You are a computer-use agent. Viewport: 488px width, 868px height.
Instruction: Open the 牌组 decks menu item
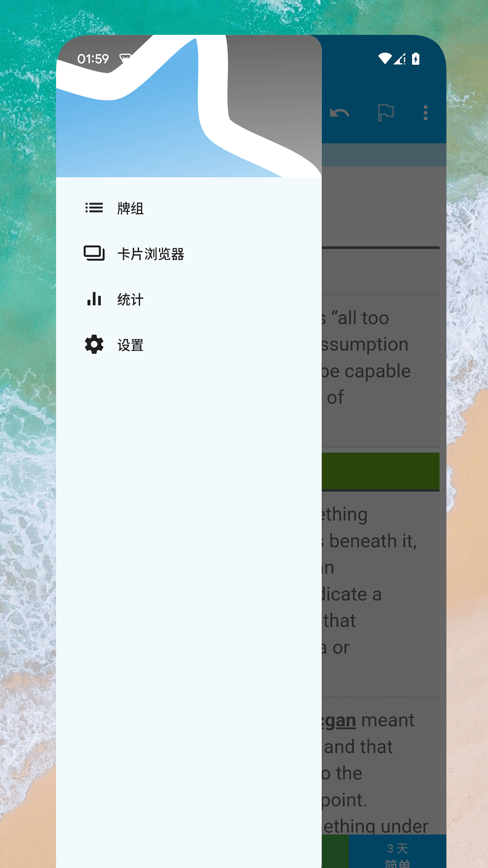188,208
